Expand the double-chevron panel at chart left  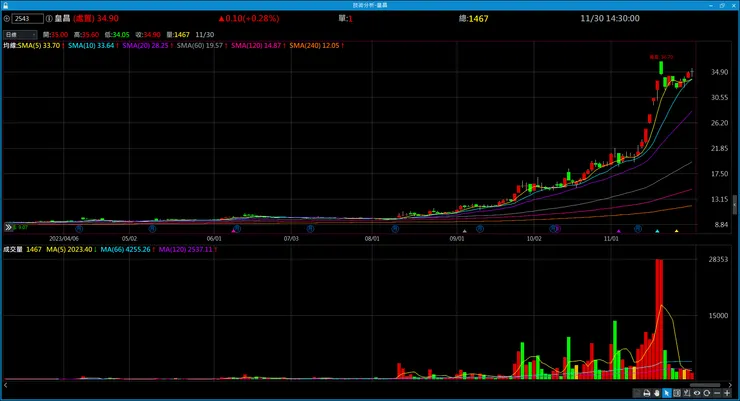[x=8, y=227]
